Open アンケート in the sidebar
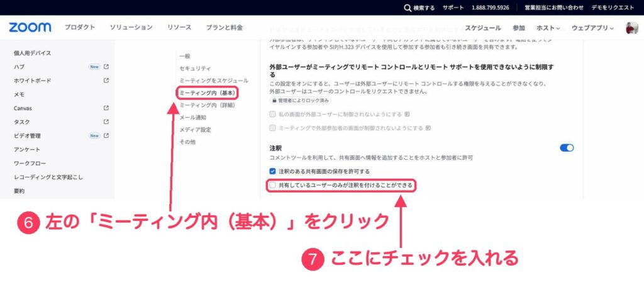This screenshot has width=644, height=285. tap(26, 150)
